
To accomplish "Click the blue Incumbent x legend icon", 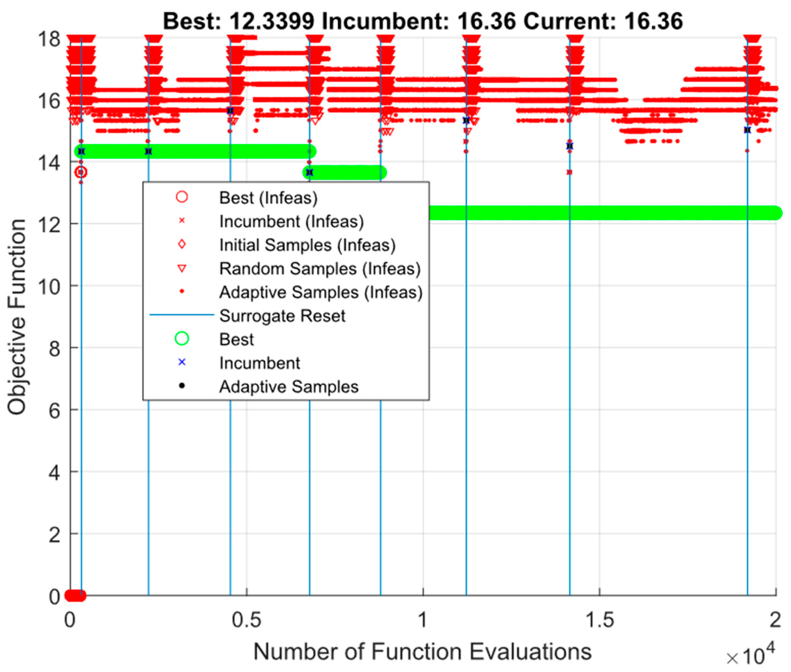I will pos(182,362).
